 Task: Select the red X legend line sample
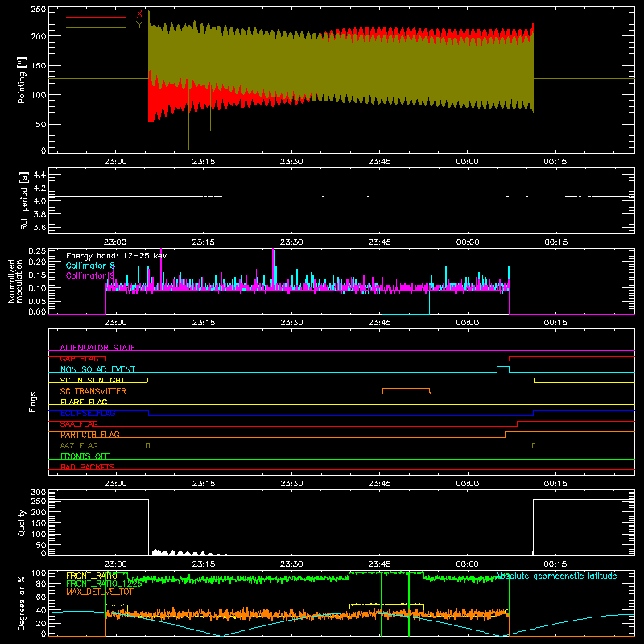pos(96,17)
